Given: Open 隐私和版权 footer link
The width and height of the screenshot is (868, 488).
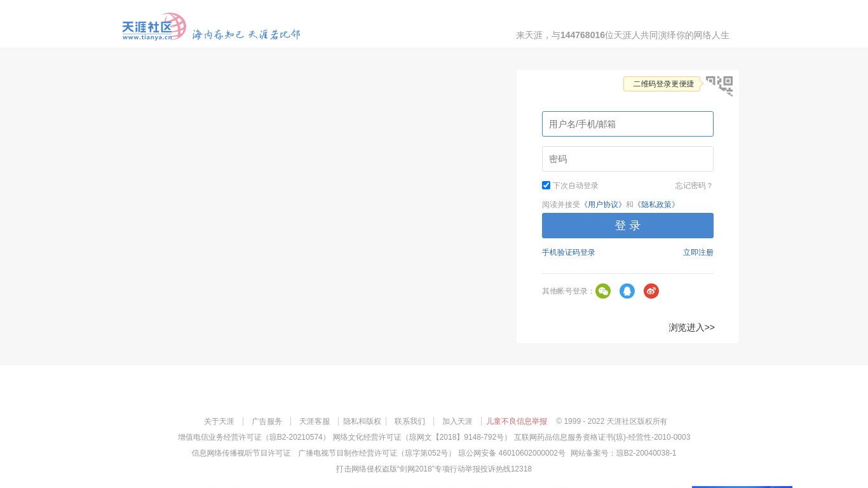Looking at the screenshot, I should pos(362,421).
